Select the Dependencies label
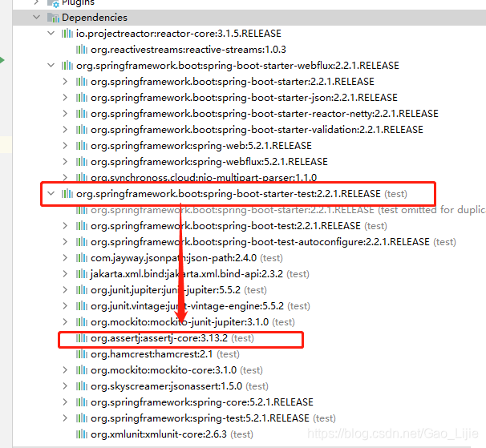Viewport: 486px width, 448px height. click(x=95, y=18)
